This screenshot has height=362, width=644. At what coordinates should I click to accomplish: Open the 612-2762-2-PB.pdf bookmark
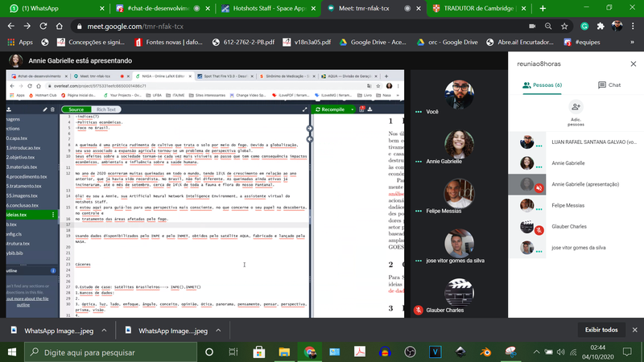coord(243,43)
